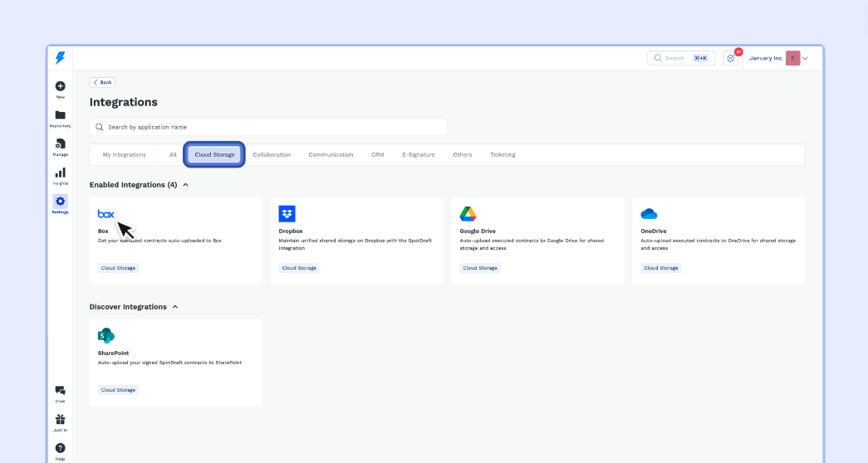Open the tasks icon with red badge
Image resolution: width=868 pixels, height=463 pixels.
pyautogui.click(x=730, y=58)
